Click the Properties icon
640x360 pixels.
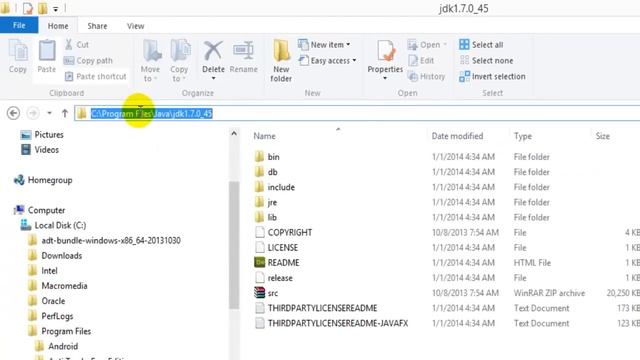[x=385, y=52]
